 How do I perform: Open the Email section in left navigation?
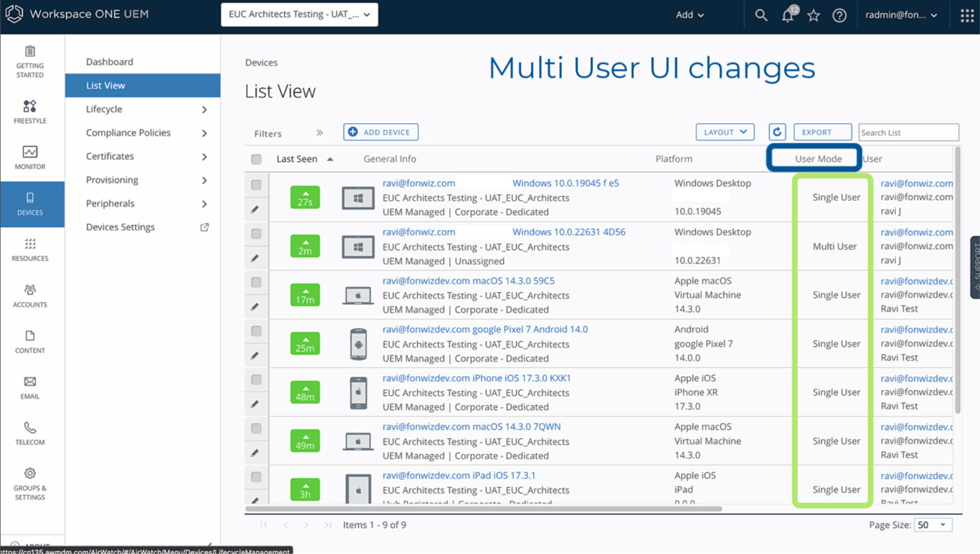pyautogui.click(x=30, y=388)
